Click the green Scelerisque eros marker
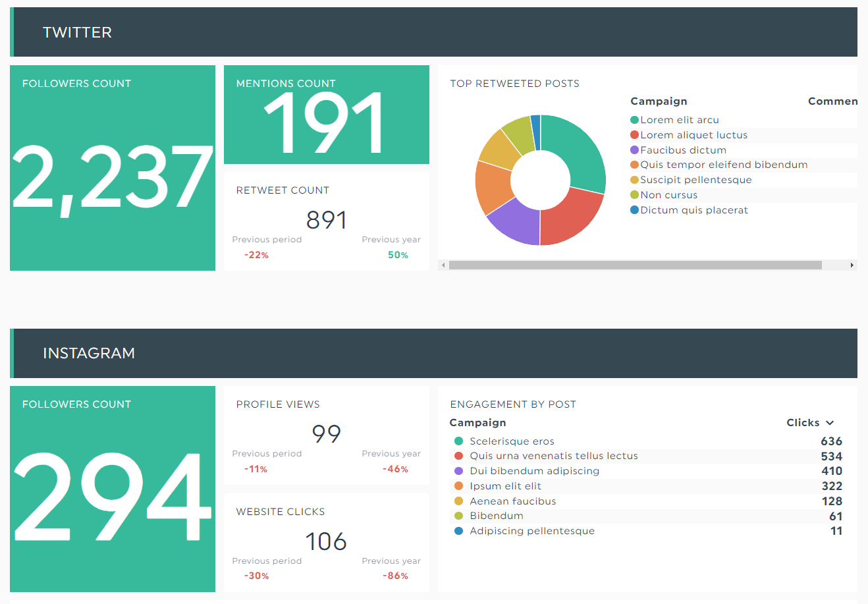 pos(459,441)
